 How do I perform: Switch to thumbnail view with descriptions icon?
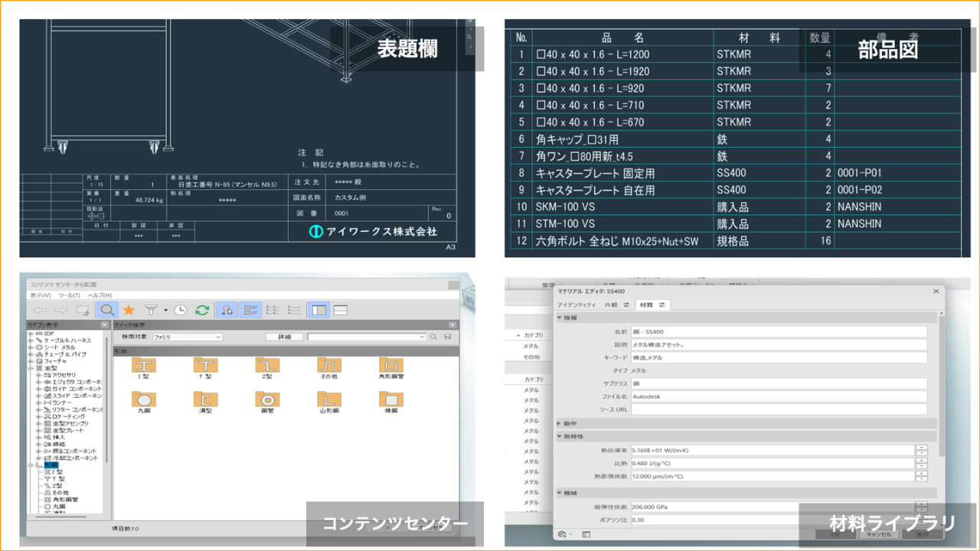point(251,310)
